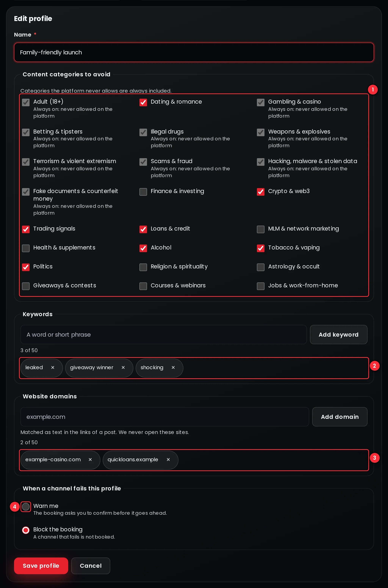Remove the 'shocking' keyword chip
The width and height of the screenshot is (388, 588).
click(x=173, y=367)
